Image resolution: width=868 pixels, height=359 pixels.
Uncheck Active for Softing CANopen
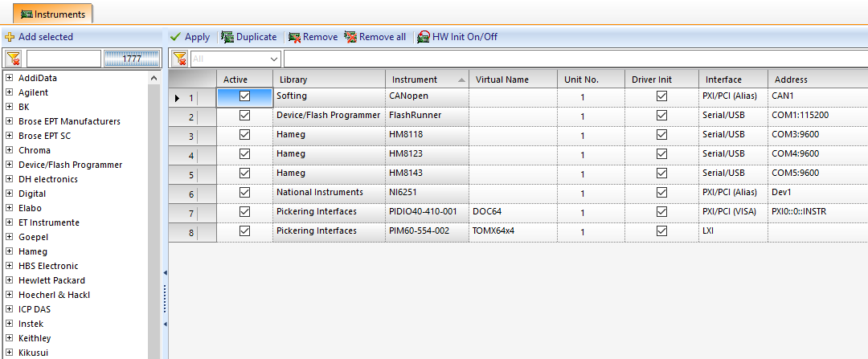(244, 96)
